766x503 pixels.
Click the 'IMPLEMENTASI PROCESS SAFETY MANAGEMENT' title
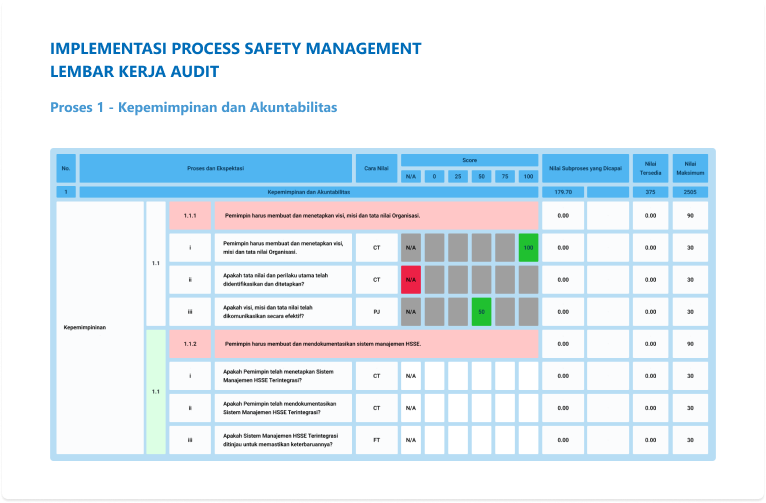235,48
